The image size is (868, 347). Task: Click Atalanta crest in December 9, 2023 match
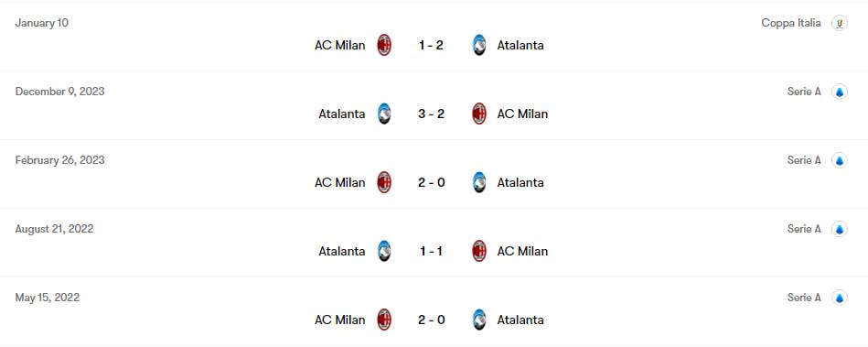[x=384, y=114]
